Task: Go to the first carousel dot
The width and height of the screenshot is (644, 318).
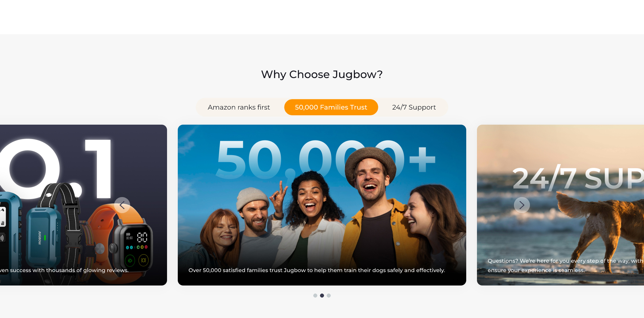Action: (315, 296)
